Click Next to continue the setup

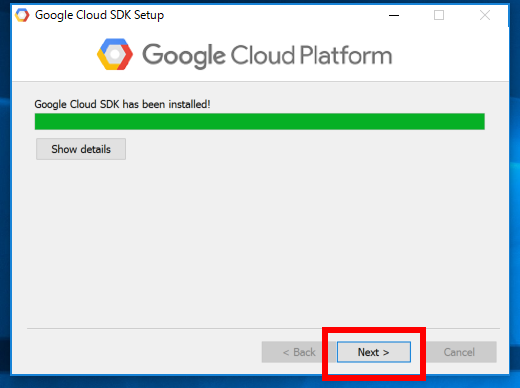[x=374, y=352]
